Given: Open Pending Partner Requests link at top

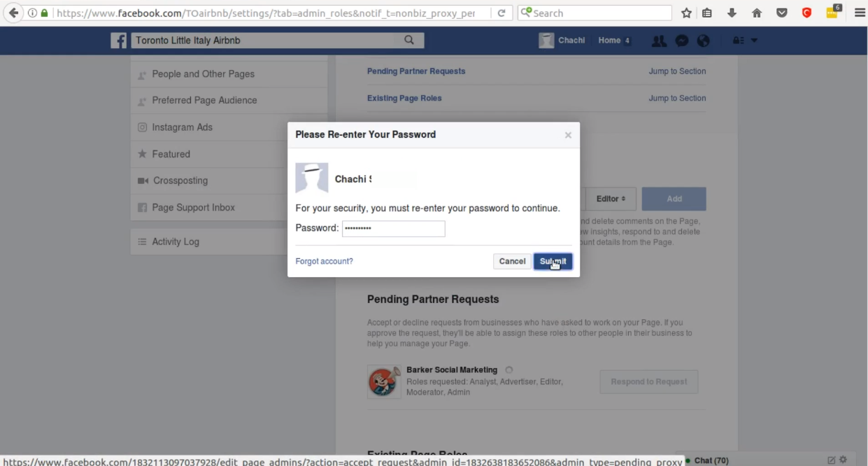Looking at the screenshot, I should (x=416, y=71).
